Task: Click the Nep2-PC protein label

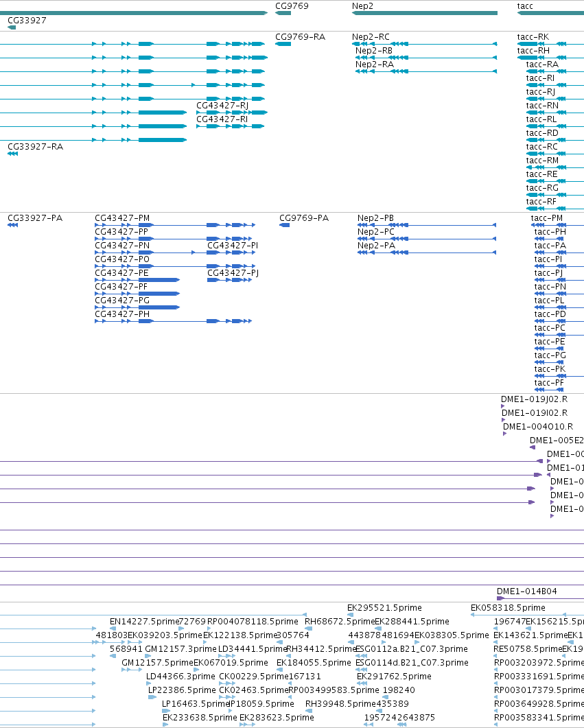Action: pyautogui.click(x=376, y=232)
